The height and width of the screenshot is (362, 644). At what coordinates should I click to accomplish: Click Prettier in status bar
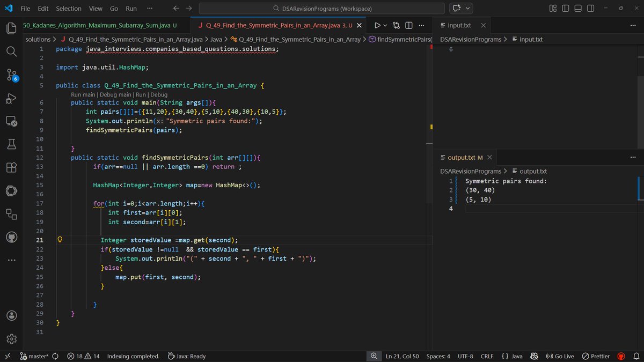point(596,356)
